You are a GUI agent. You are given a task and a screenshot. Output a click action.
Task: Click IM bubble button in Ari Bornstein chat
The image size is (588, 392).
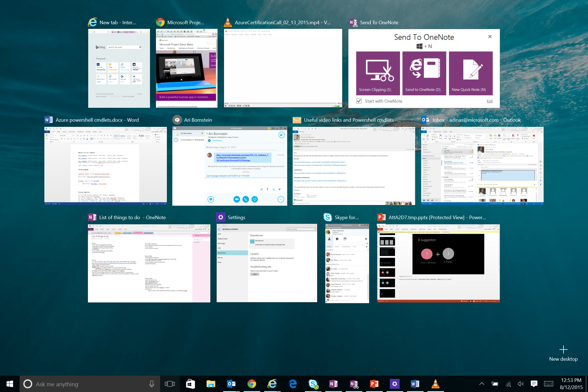(x=211, y=199)
